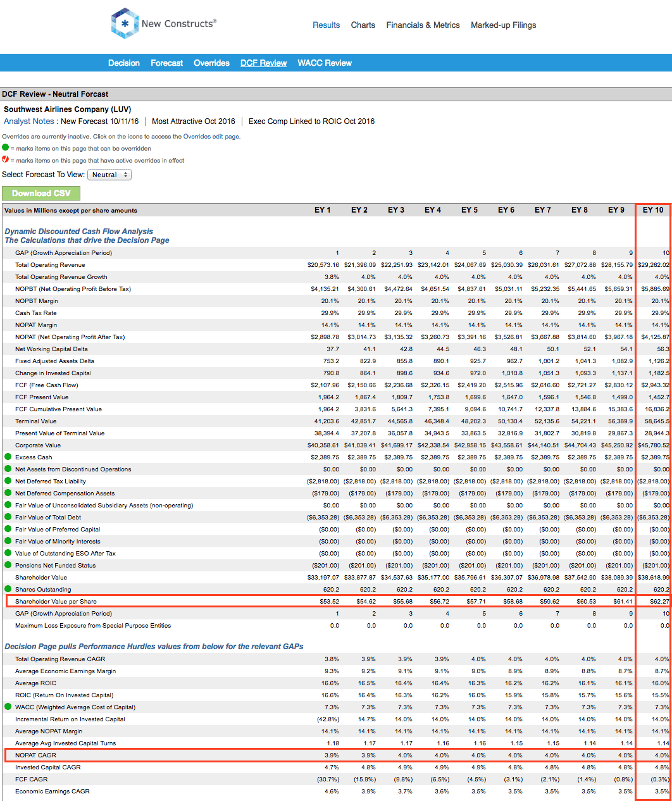672x801 pixels.
Task: Open the Results menu
Action: tap(327, 25)
